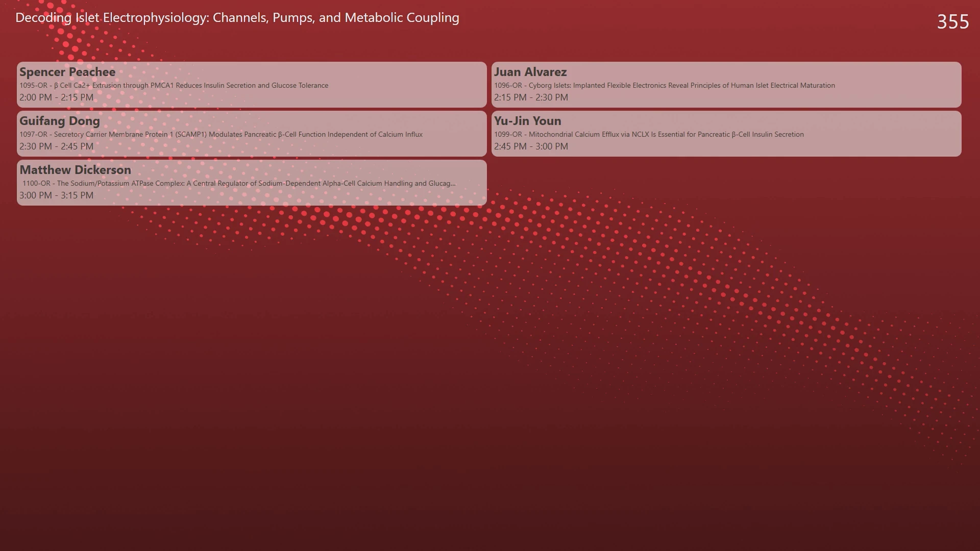Click the name heading Juan Alvarez
Screen dimensions: 980x551
pyautogui.click(x=530, y=72)
